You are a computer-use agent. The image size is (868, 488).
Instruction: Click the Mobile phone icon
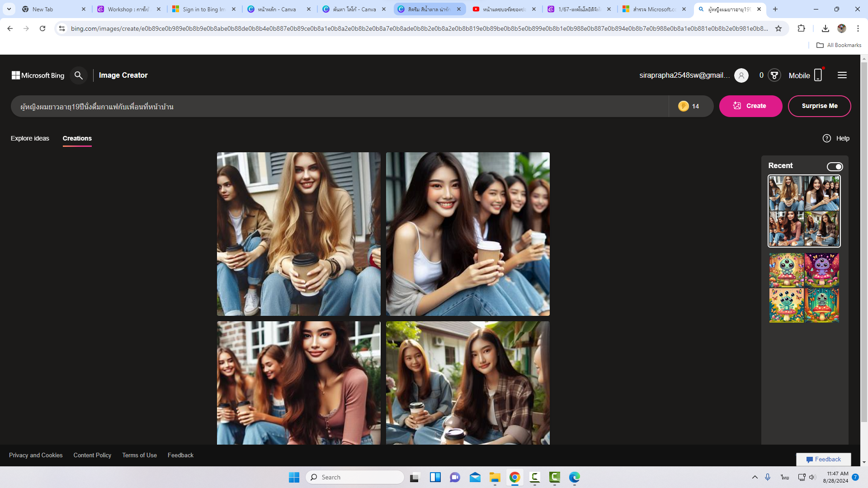click(x=818, y=75)
